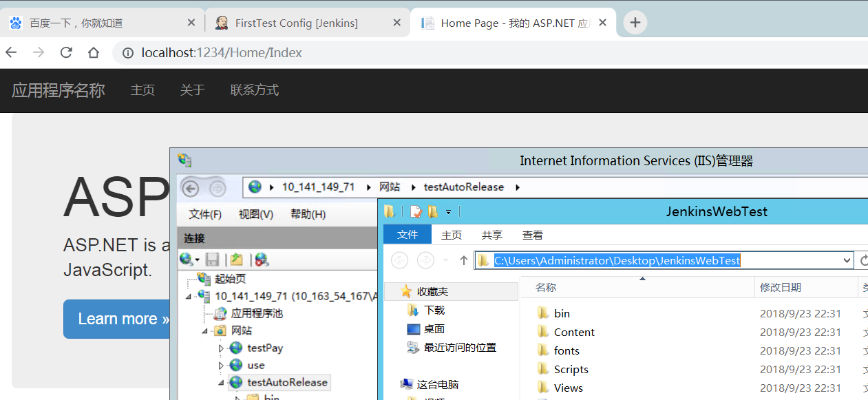Viewport: 868px width, 400px height.
Task: Select the testAutoRelease site
Action: pyautogui.click(x=288, y=382)
